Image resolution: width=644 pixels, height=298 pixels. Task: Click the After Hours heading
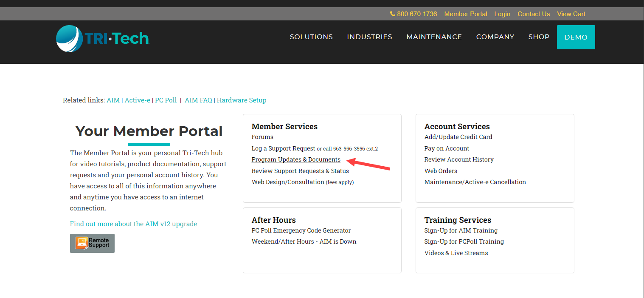point(274,220)
